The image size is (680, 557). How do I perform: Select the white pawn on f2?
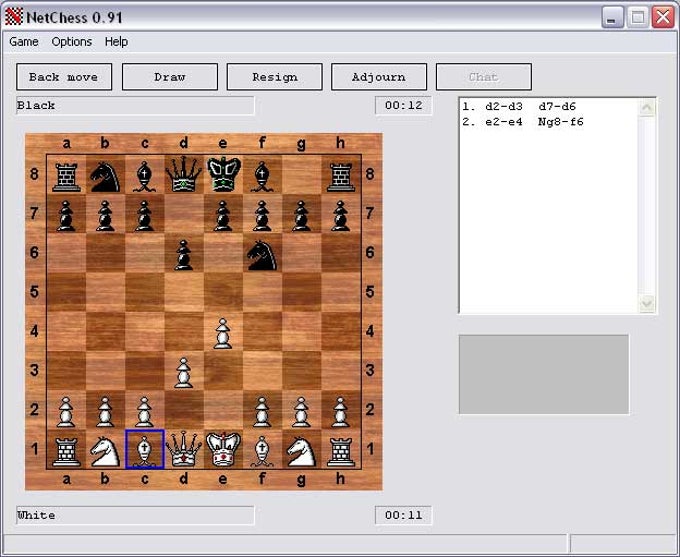pyautogui.click(x=262, y=410)
